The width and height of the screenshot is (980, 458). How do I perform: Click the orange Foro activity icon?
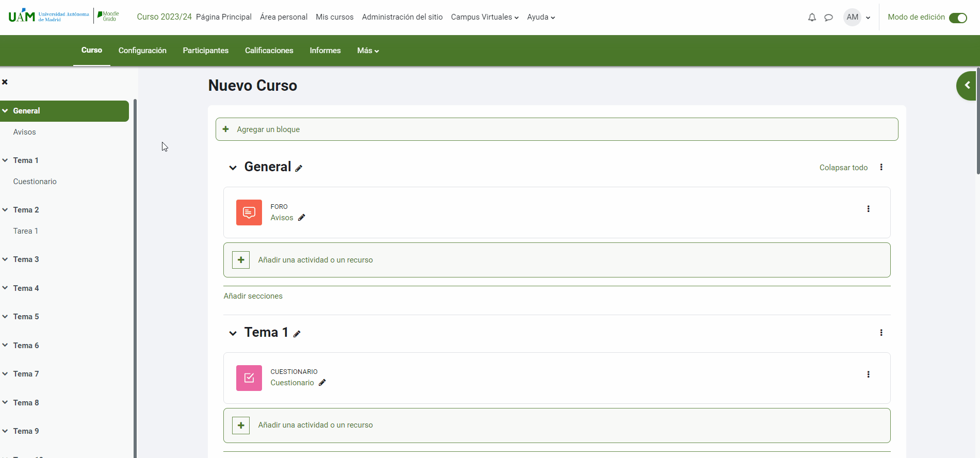point(249,212)
